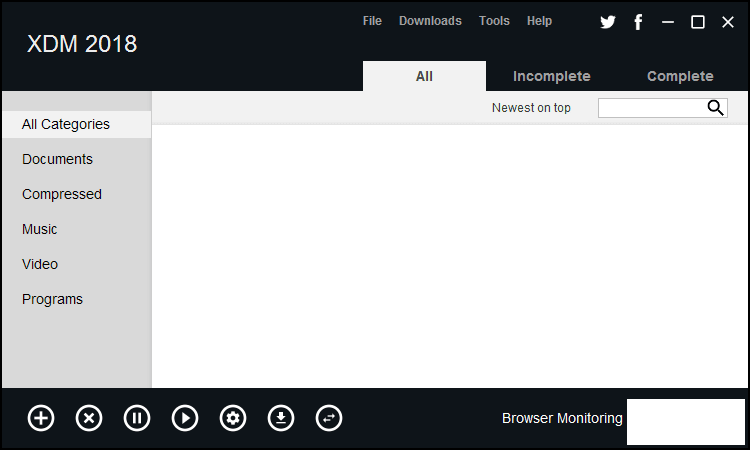The width and height of the screenshot is (750, 450).
Task: Click the add new download plus icon
Action: click(x=41, y=418)
